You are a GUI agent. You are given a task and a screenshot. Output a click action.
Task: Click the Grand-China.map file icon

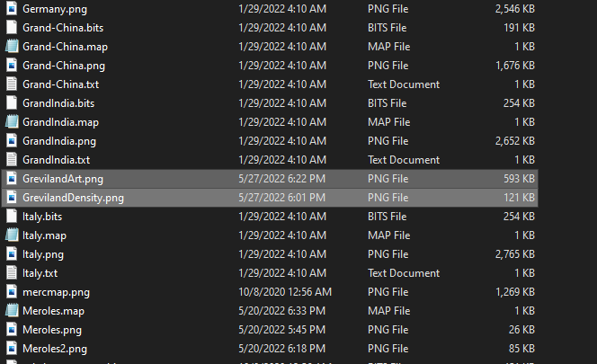(x=12, y=46)
